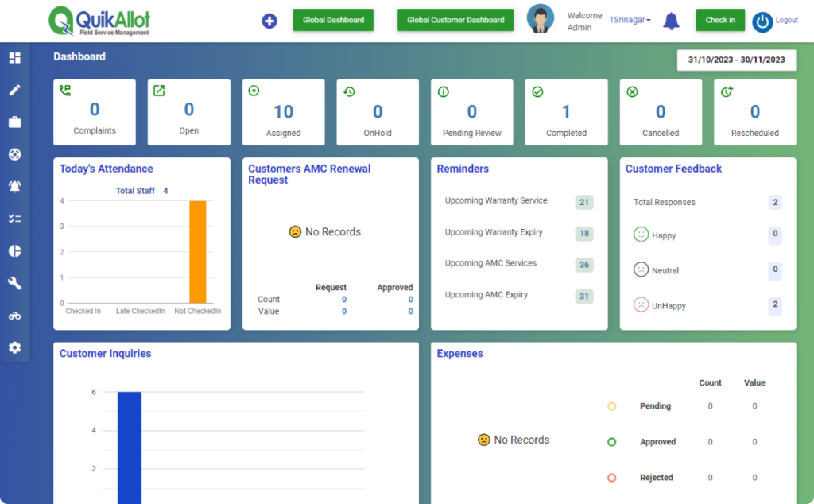Click the Happy feedback count badge
The width and height of the screenshot is (814, 504).
tap(775, 234)
